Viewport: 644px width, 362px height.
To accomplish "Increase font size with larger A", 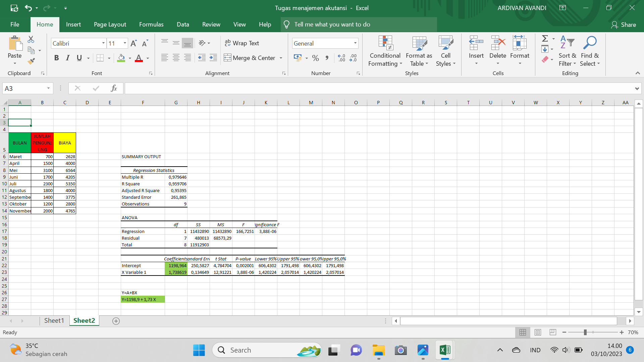I will 133,43.
